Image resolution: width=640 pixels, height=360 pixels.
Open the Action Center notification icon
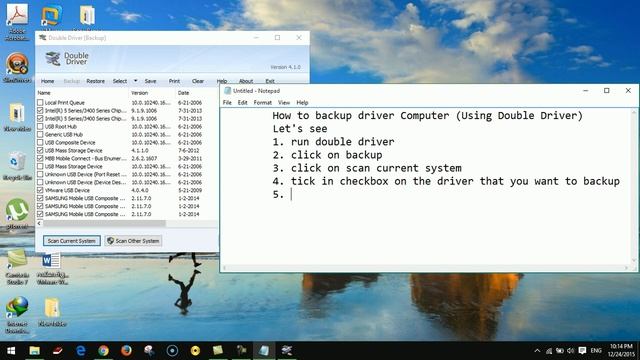point(582,351)
